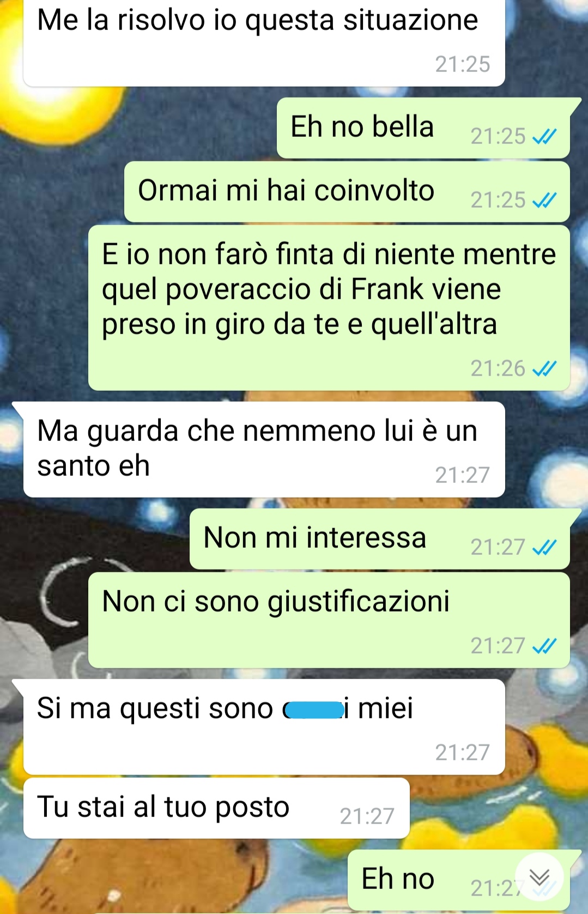Select the 'Tu stai al tuo posto' message
Viewport: 588px width, 914px height.
216,808
